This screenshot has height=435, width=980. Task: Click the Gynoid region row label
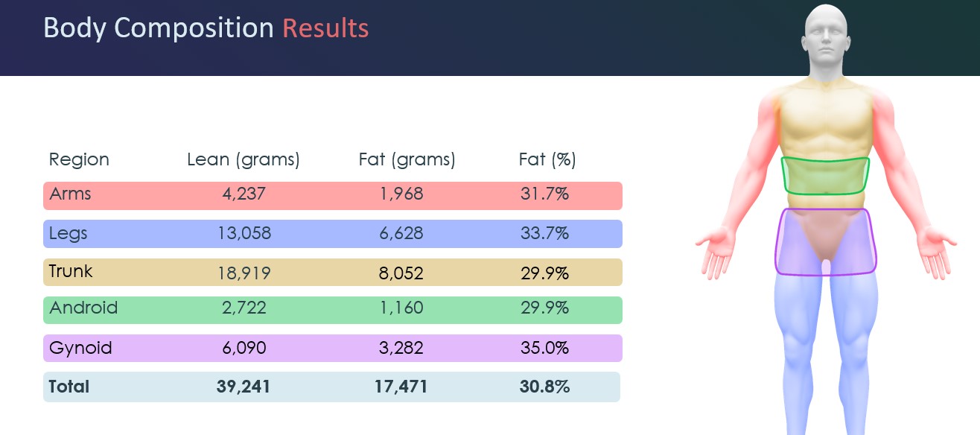pyautogui.click(x=80, y=348)
